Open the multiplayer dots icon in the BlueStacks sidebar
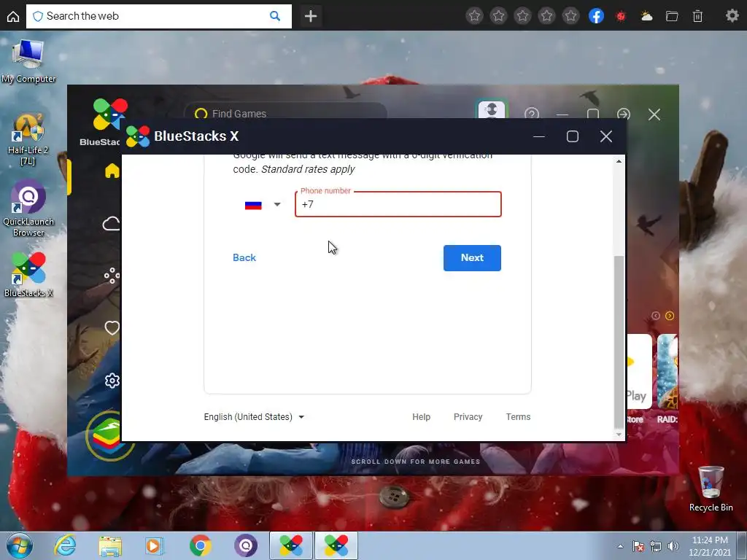 click(112, 275)
